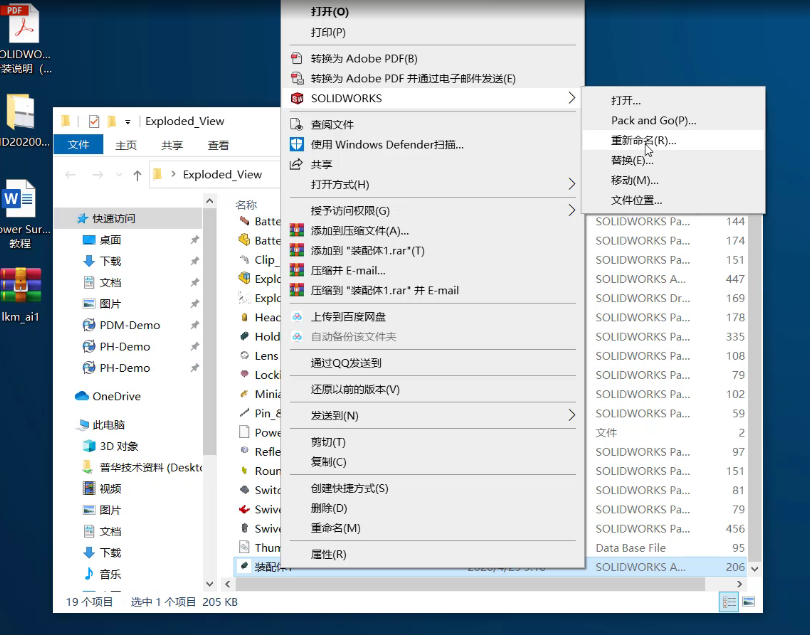Expand the 打开方式(H) submenu arrow
Image resolution: width=810 pixels, height=635 pixels.
[x=571, y=184]
